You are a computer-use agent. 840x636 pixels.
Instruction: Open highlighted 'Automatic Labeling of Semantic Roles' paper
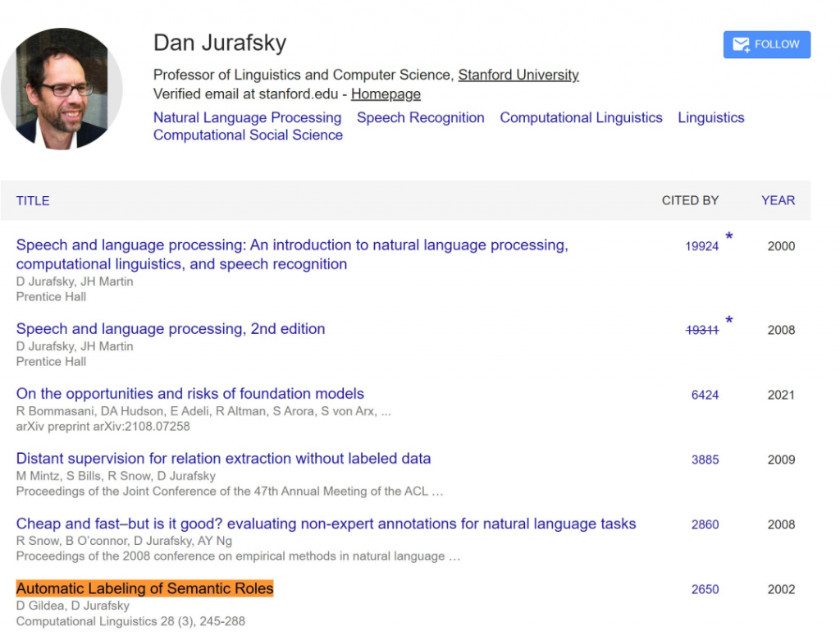pos(144,588)
